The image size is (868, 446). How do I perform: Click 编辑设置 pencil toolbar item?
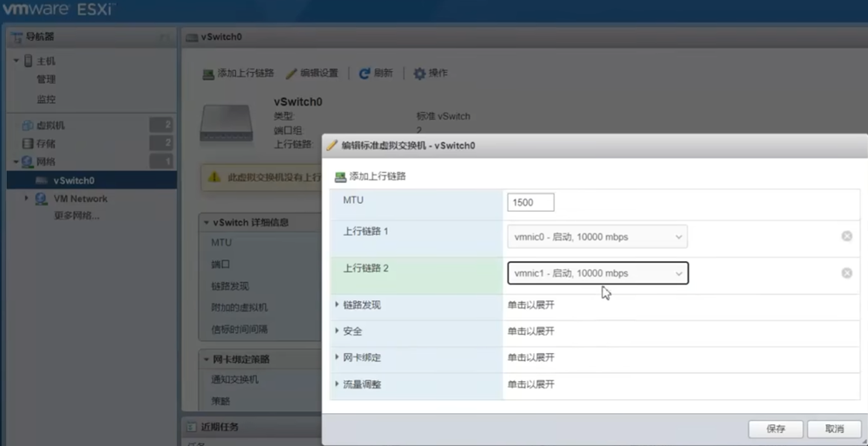tap(312, 73)
